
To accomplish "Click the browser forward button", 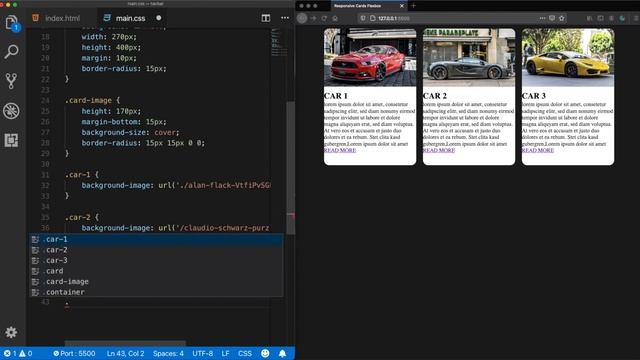I will [313, 18].
